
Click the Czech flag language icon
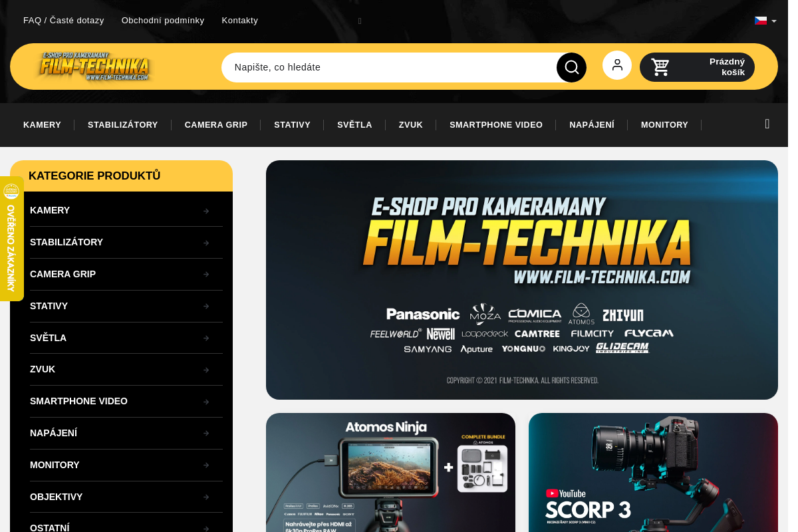point(761,20)
